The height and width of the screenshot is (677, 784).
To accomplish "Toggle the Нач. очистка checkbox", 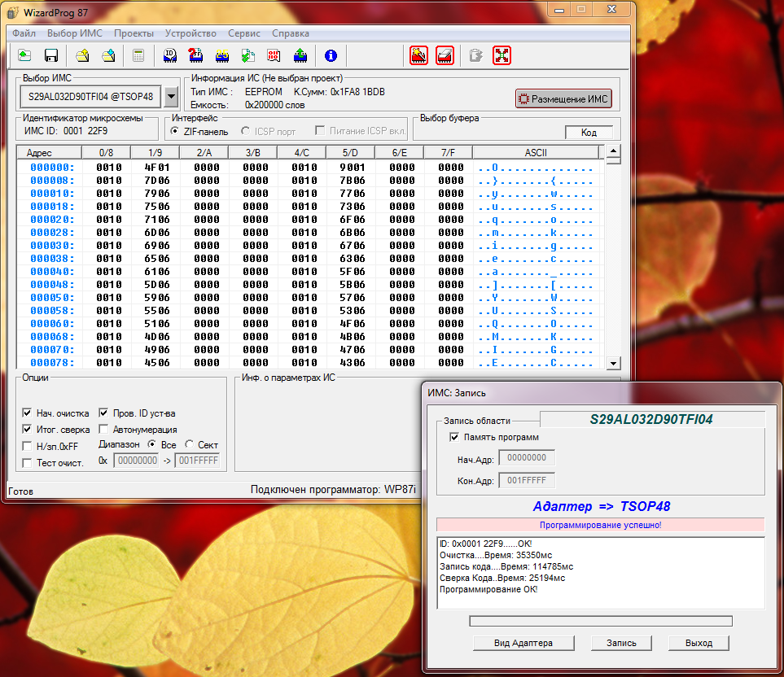I will tap(28, 413).
